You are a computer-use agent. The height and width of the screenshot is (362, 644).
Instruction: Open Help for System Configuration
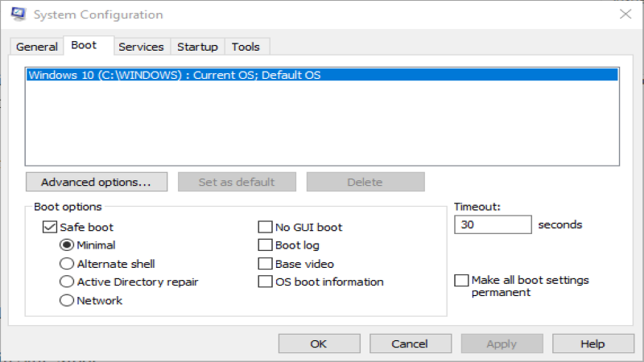click(x=593, y=343)
